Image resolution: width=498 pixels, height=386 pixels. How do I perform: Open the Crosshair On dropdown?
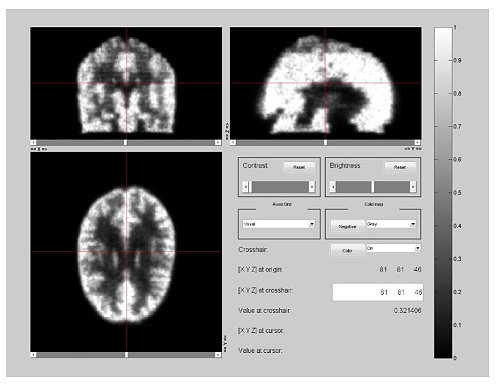tap(394, 248)
